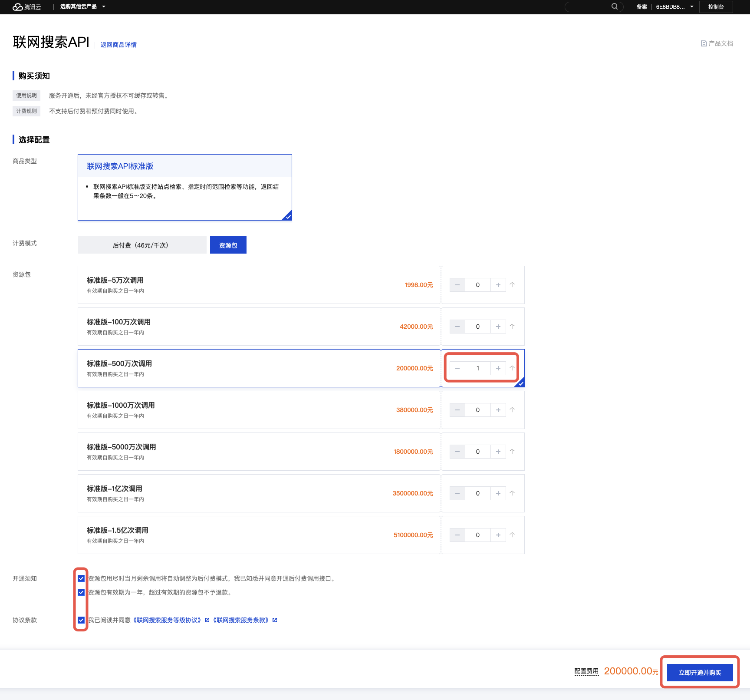Select the 联网搜索API标准版 product card
Viewport: 750px width, 700px height.
185,188
